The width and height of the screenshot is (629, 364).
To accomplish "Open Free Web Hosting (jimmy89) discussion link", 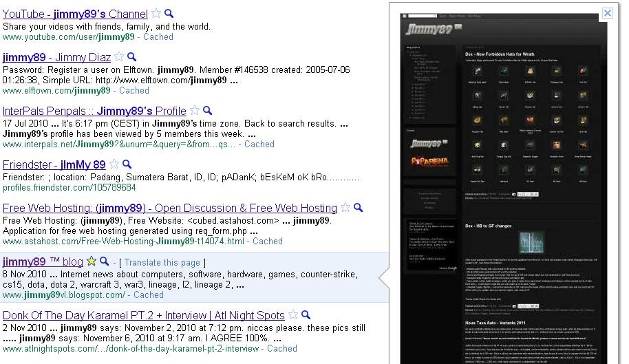I will [170, 208].
